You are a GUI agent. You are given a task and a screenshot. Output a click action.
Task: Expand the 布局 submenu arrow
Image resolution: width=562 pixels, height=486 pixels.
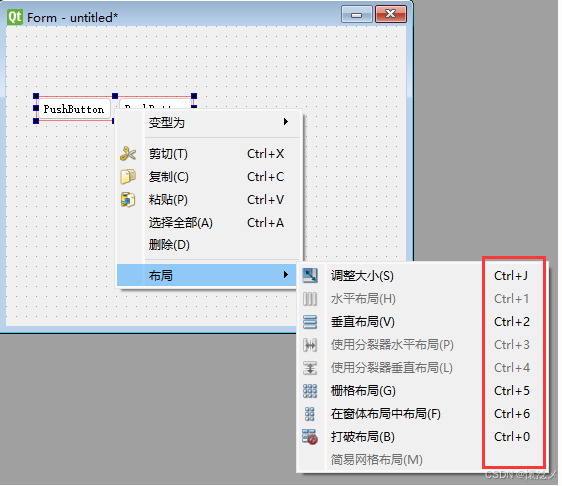tap(286, 275)
